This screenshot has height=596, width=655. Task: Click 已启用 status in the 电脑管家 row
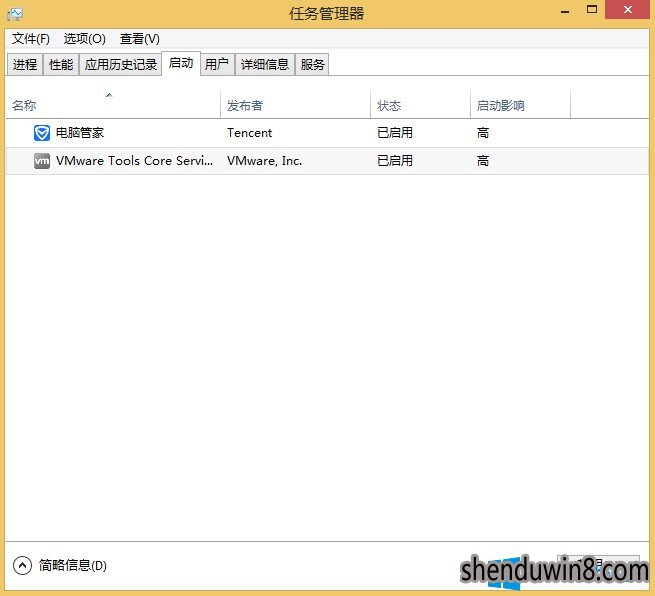[x=395, y=133]
